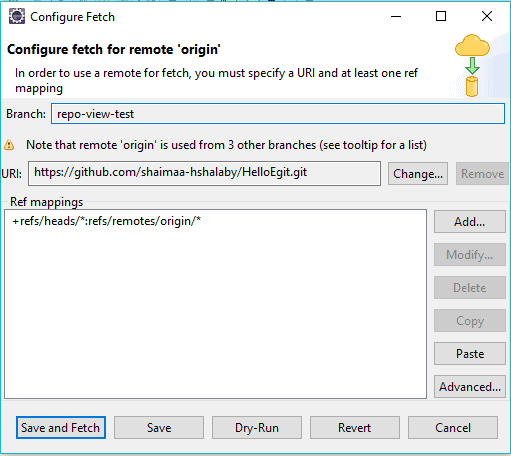
Task: Minimize the Configure Fetch dialog
Action: (x=396, y=16)
